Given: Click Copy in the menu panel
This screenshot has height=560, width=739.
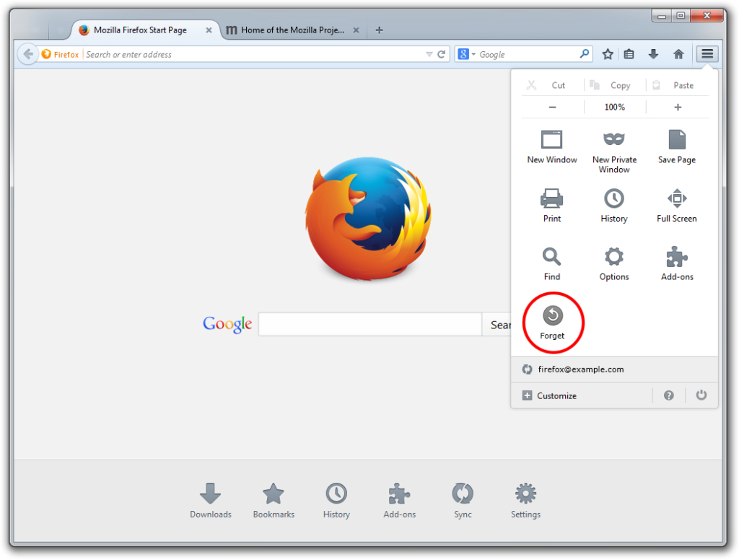Looking at the screenshot, I should [x=615, y=85].
